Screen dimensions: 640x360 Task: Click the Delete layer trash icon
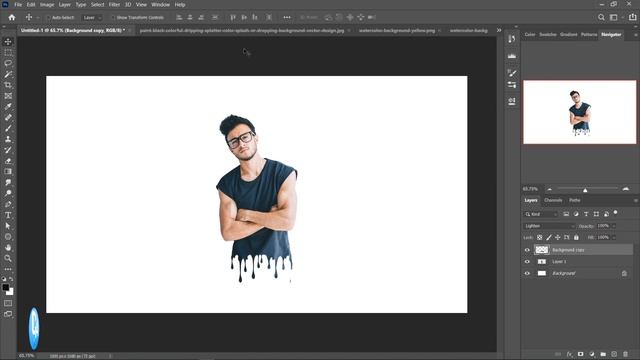626,354
